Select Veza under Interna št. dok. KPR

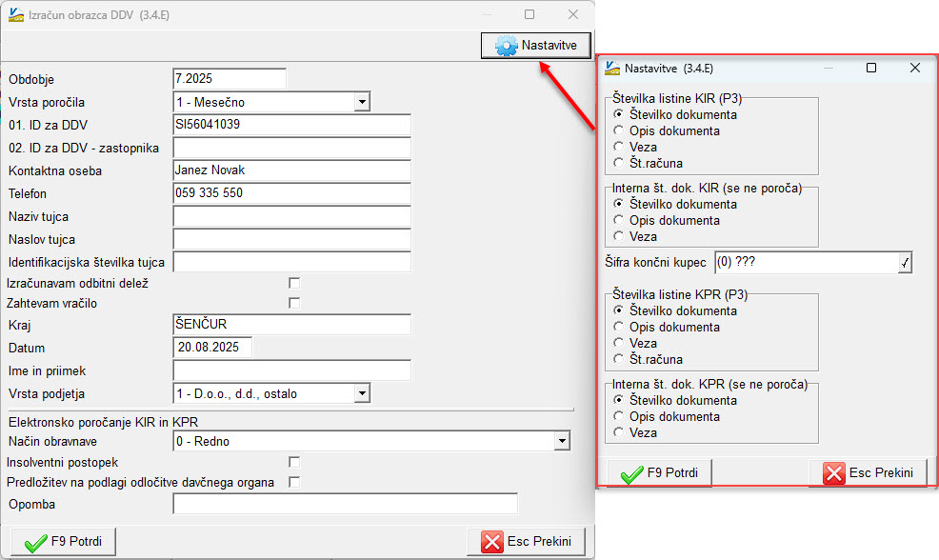coord(619,432)
